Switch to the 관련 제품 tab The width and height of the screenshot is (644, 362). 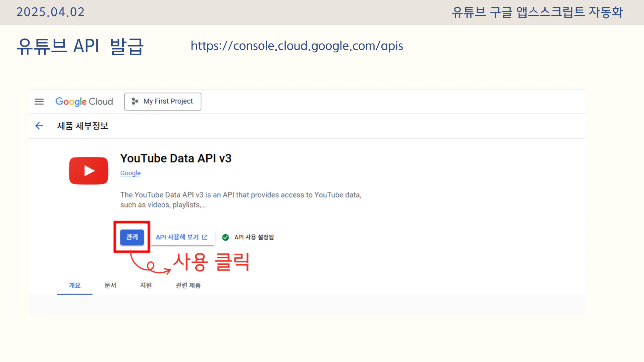[188, 285]
